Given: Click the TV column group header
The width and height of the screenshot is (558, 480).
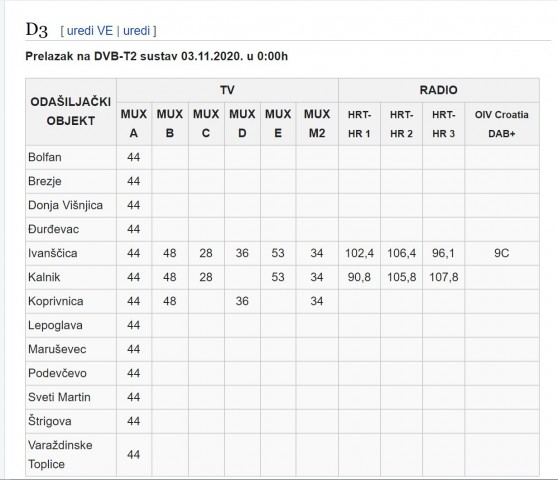Looking at the screenshot, I should tap(227, 90).
